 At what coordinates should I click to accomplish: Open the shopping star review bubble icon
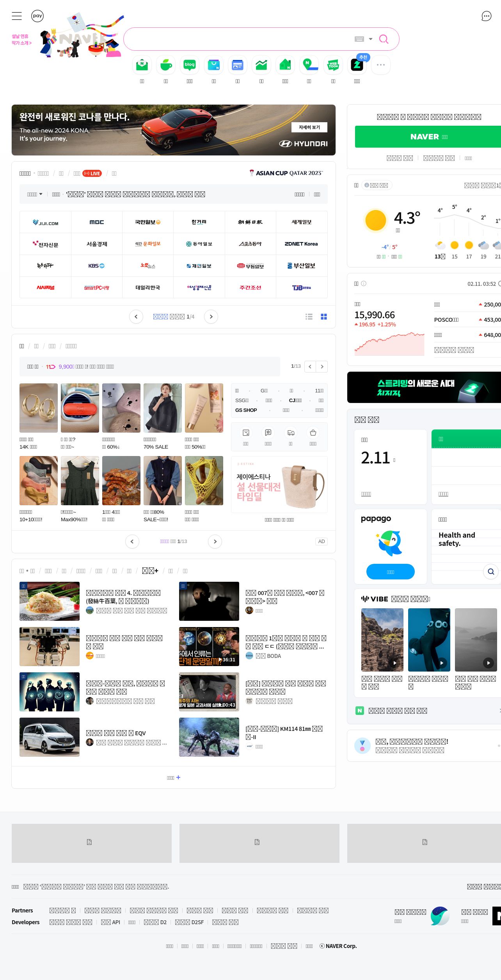point(268,433)
